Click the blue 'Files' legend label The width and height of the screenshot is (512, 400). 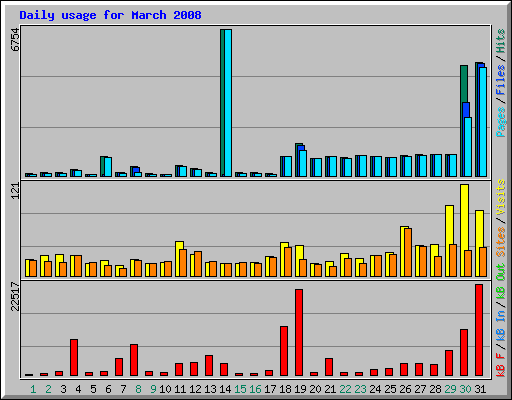500,80
